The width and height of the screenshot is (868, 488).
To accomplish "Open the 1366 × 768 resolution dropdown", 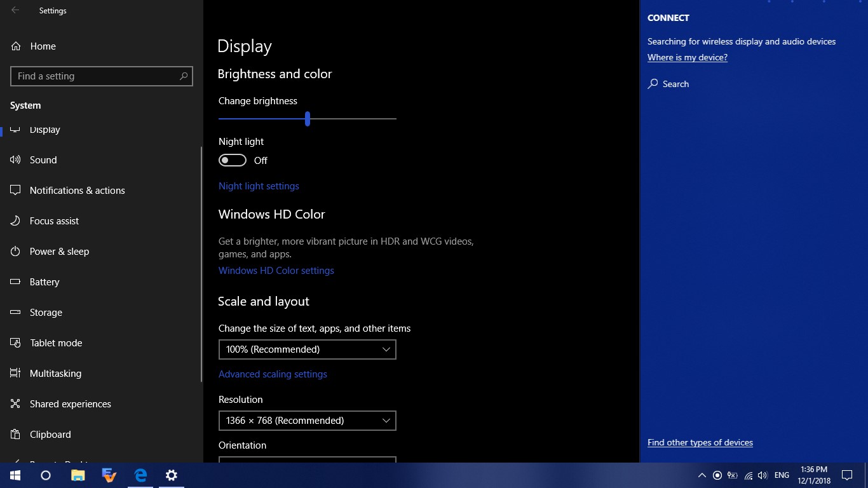I will click(x=308, y=421).
